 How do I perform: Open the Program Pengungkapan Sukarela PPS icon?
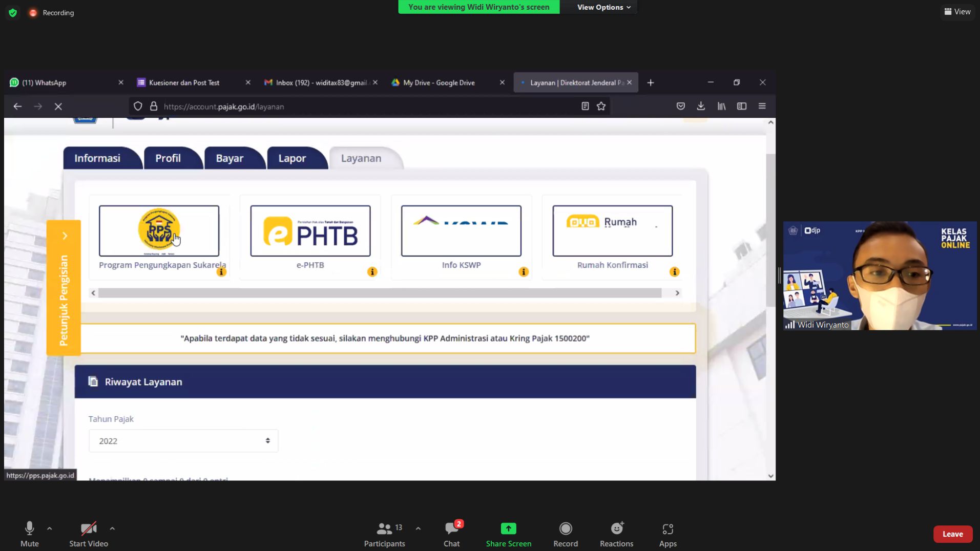pos(159,231)
